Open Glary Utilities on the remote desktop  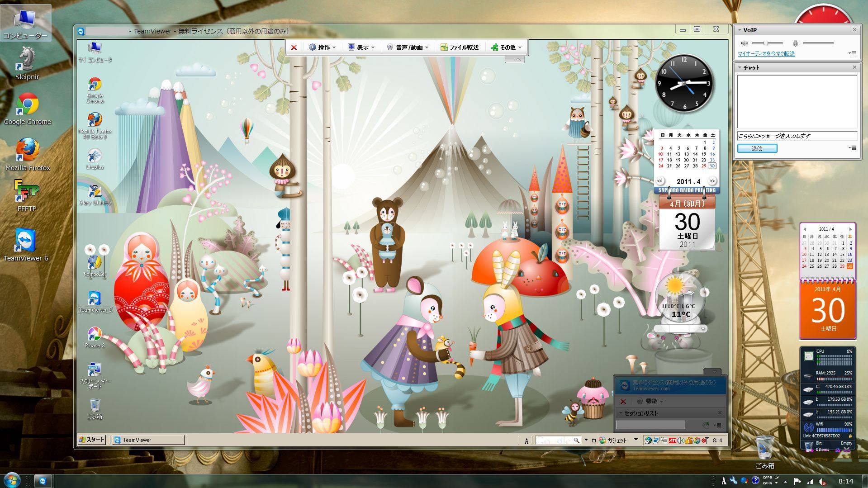95,195
